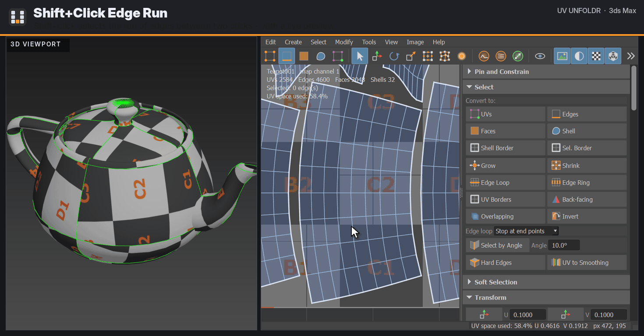644x336 pixels.
Task: Click the Select by Angle button
Action: click(497, 245)
